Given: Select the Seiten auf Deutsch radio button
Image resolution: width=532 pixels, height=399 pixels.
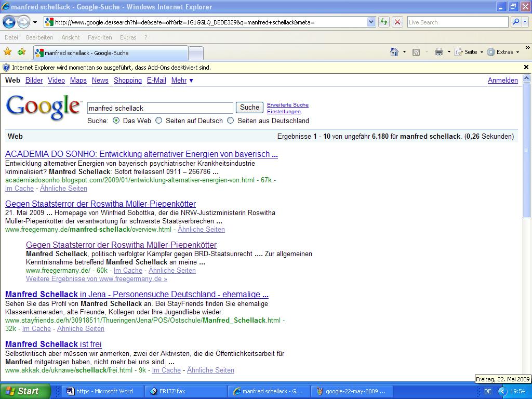Looking at the screenshot, I should click(159, 121).
